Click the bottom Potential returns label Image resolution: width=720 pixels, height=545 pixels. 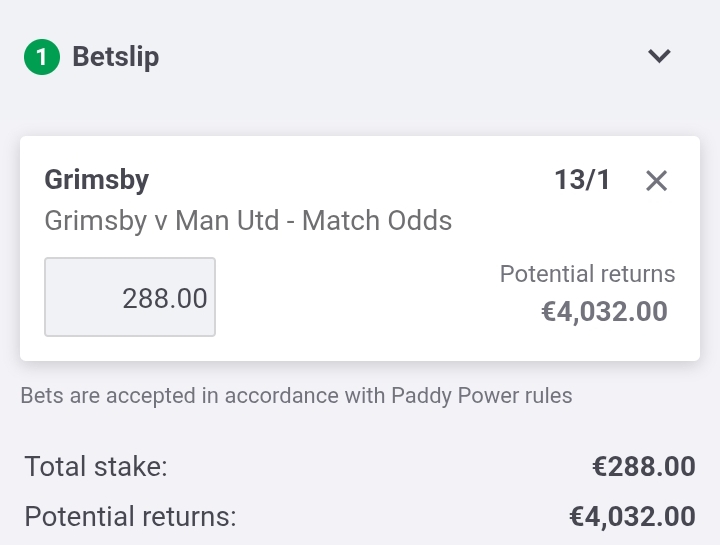(x=130, y=517)
